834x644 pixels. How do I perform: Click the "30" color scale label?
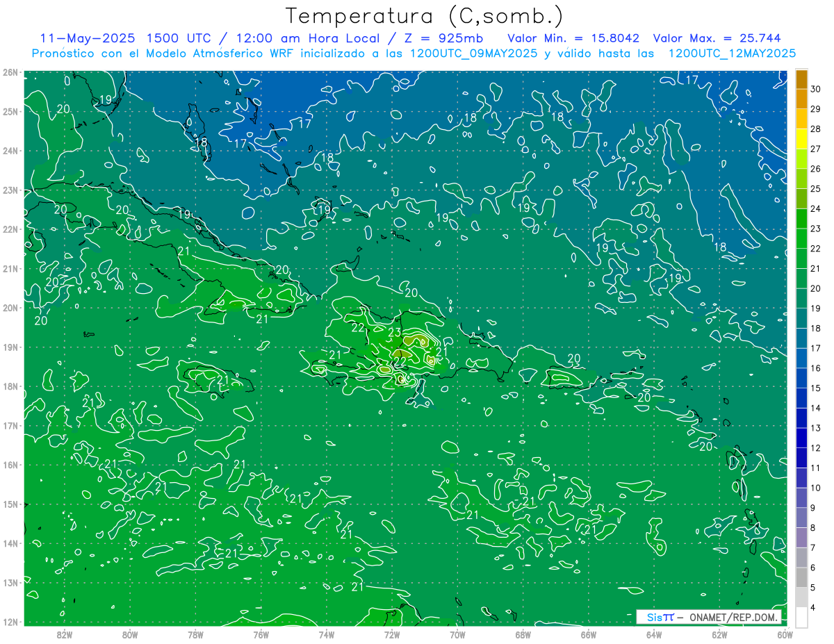[x=816, y=89]
